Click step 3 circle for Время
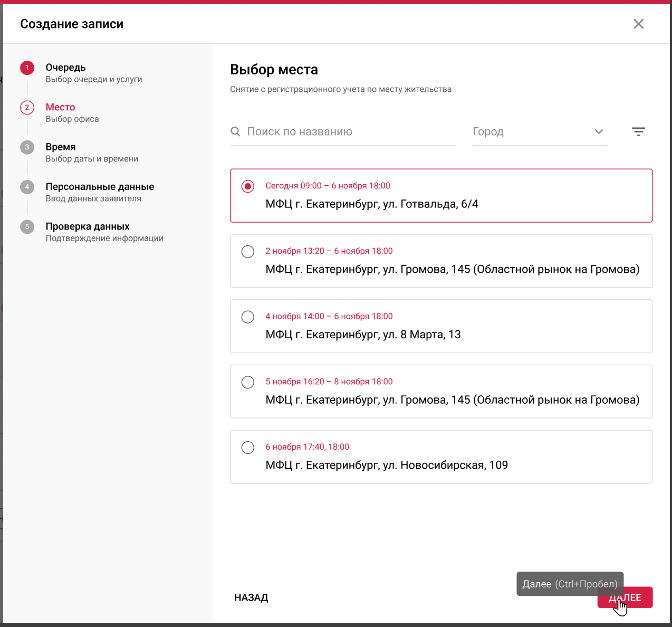Screen dimensions: 672x627 point(27,147)
